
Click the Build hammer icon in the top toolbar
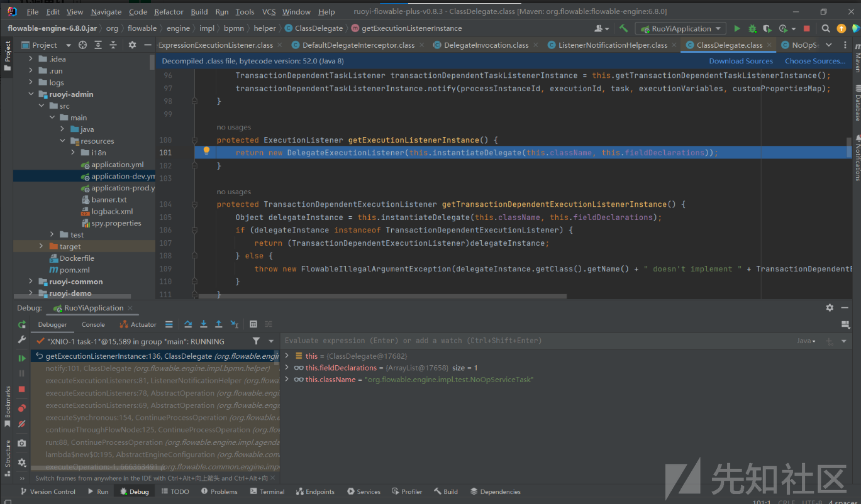tap(623, 28)
